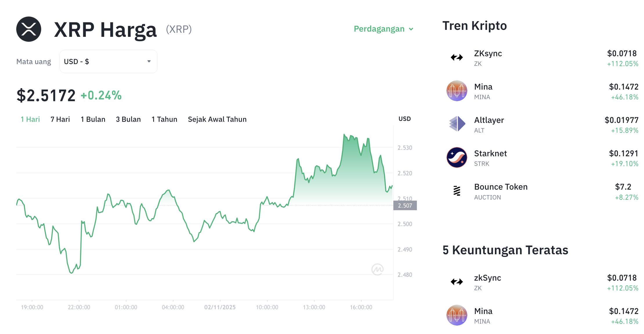The image size is (644, 334).
Task: Open the USD currency selector
Action: 108,61
